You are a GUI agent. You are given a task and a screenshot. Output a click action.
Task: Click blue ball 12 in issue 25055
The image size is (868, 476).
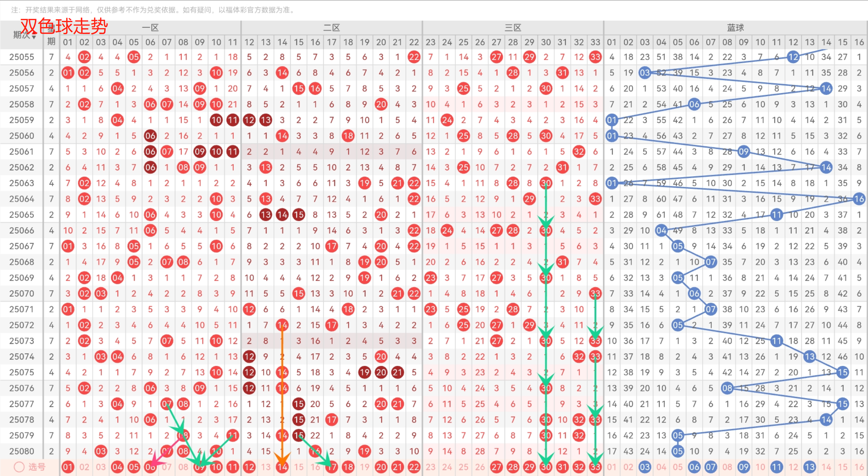tap(793, 57)
